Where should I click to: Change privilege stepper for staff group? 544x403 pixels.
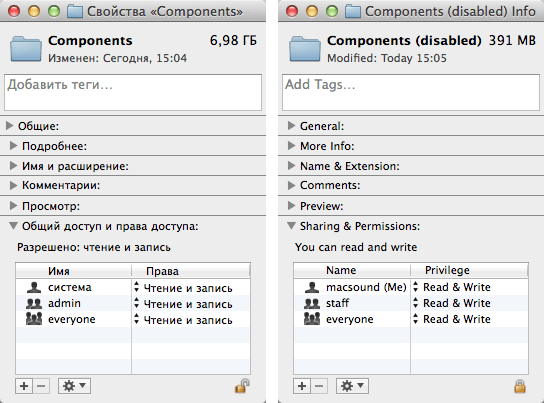[416, 303]
